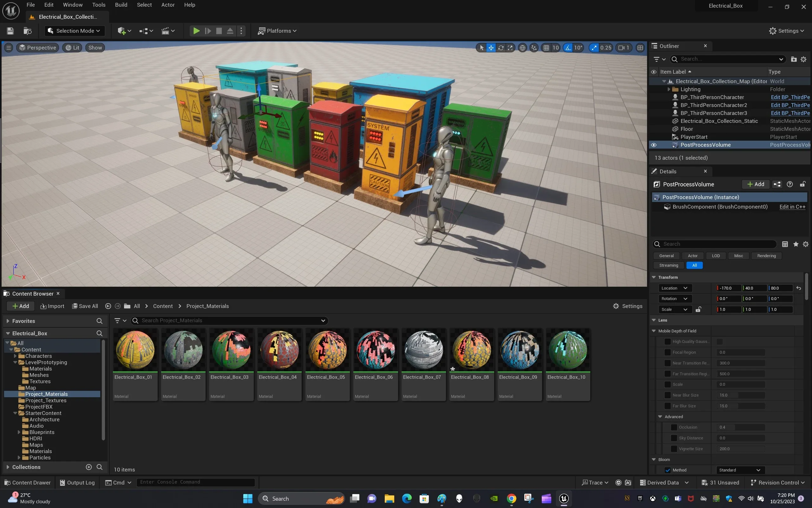The image size is (812, 508).
Task: Open the Details view options gear
Action: [806, 244]
